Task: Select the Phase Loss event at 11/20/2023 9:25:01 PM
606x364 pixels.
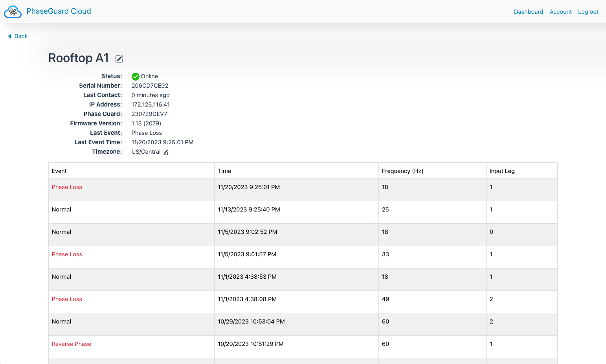Action: [67, 187]
